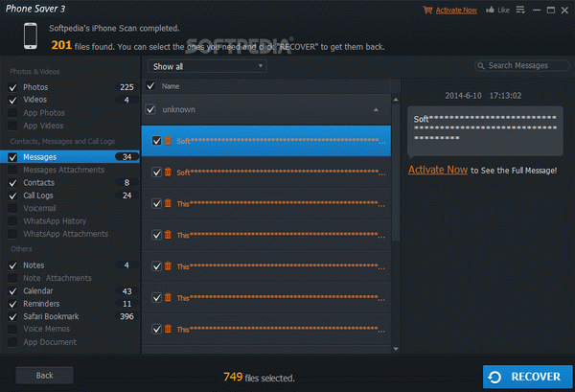Click the RECOVER button

pos(528,377)
